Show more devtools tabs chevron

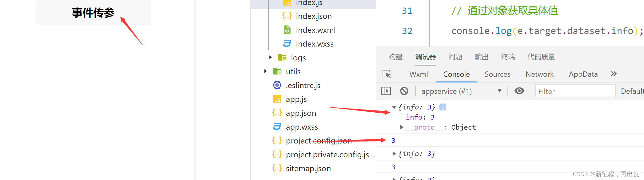tap(614, 74)
